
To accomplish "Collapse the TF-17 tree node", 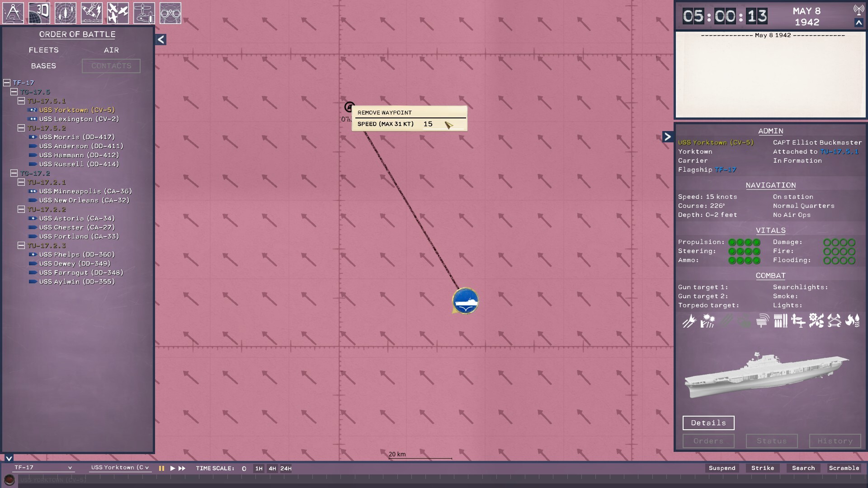I will click(x=7, y=83).
